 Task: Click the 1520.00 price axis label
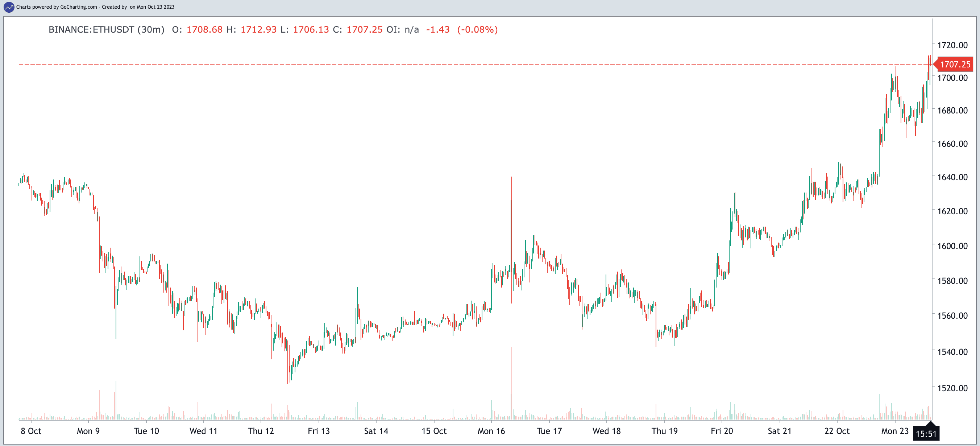[x=952, y=388]
